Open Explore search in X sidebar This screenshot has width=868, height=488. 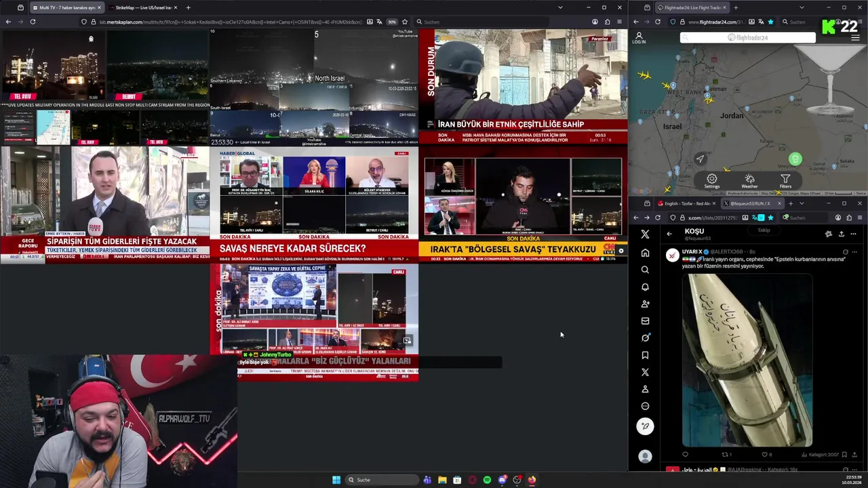[645, 270]
